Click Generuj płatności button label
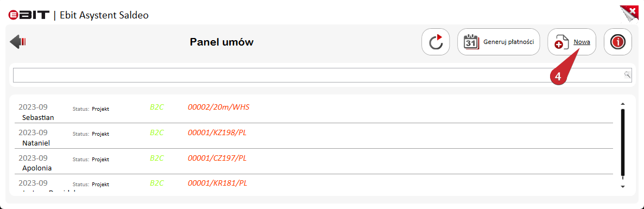 [x=508, y=42]
